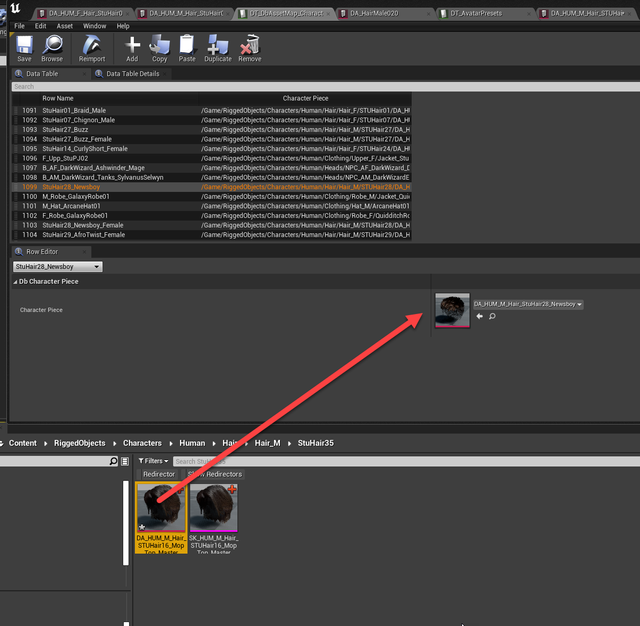Open the StuHair28_Newsboy row selector dropdown
This screenshot has width=640, height=626.
click(x=58, y=266)
